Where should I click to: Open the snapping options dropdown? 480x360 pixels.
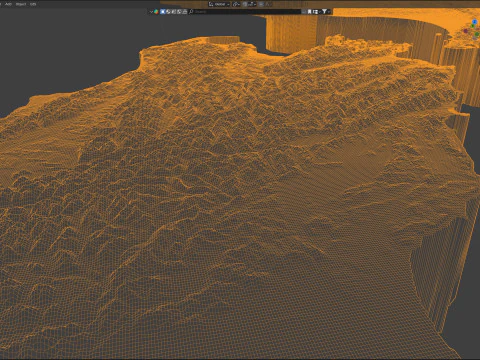point(252,4)
